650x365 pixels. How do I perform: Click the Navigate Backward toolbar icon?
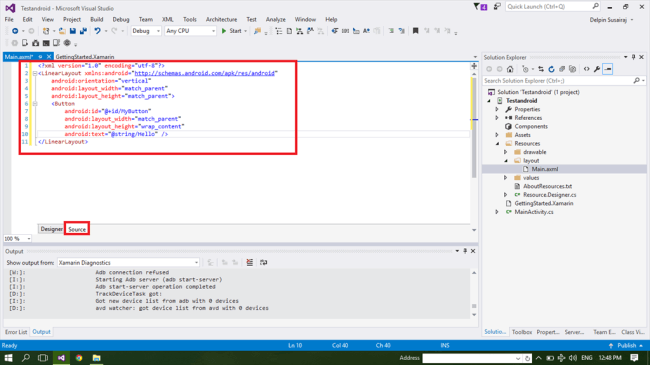[15, 31]
